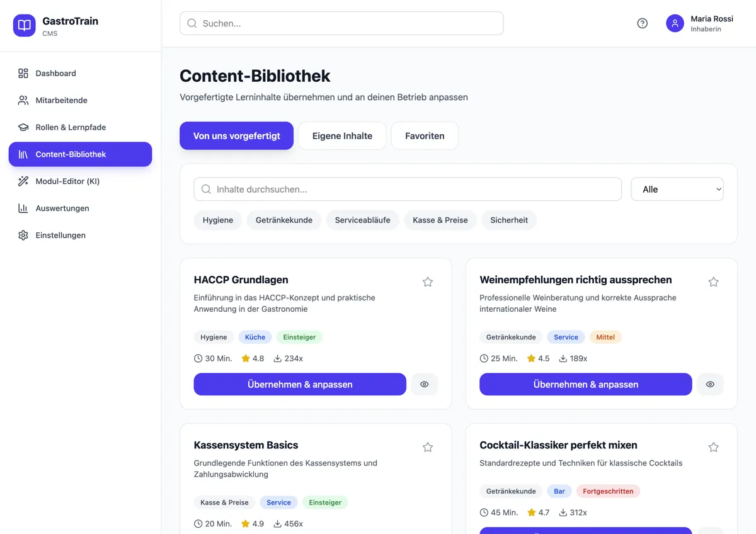Switch to Eigene Inhalte tab
This screenshot has height=534, width=756.
[342, 136]
